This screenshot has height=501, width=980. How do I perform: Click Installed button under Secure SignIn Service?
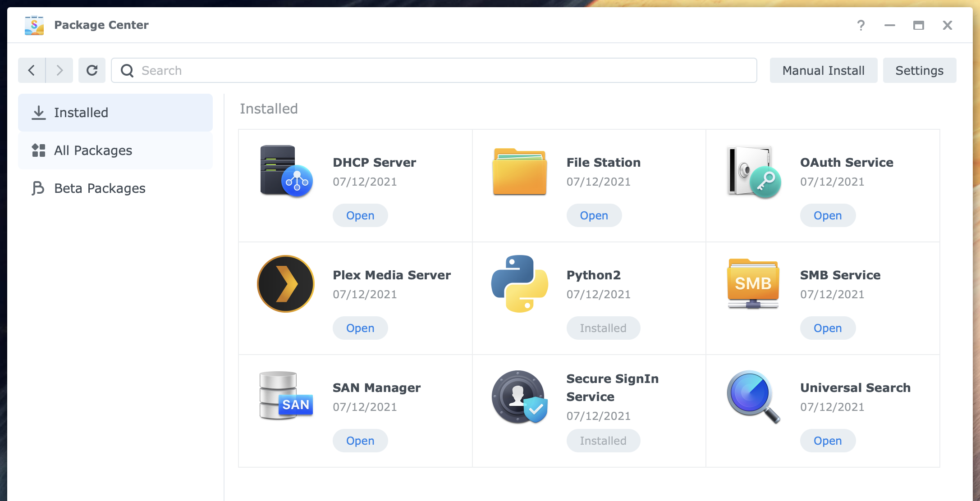603,441
